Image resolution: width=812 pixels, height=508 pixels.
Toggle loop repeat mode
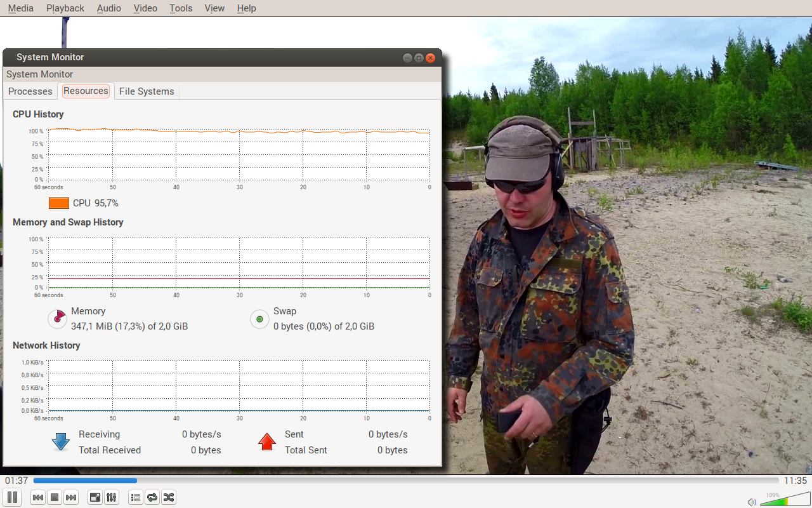coord(152,497)
